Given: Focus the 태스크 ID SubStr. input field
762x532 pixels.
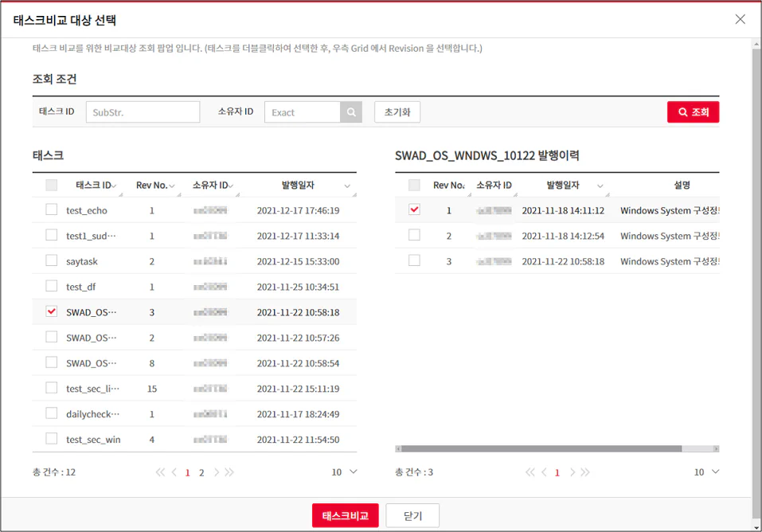Looking at the screenshot, I should pos(143,112).
